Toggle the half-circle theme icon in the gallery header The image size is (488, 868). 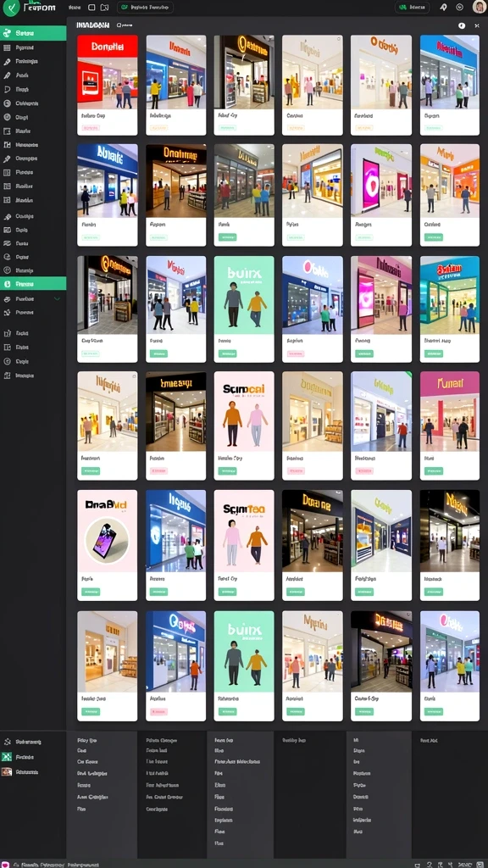(462, 25)
